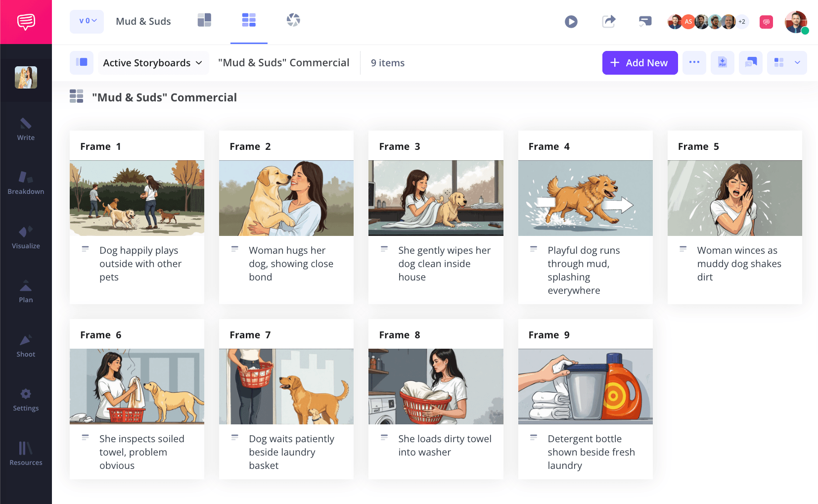Go to Visualize in the sidebar
This screenshot has height=504, width=818.
pyautogui.click(x=26, y=237)
